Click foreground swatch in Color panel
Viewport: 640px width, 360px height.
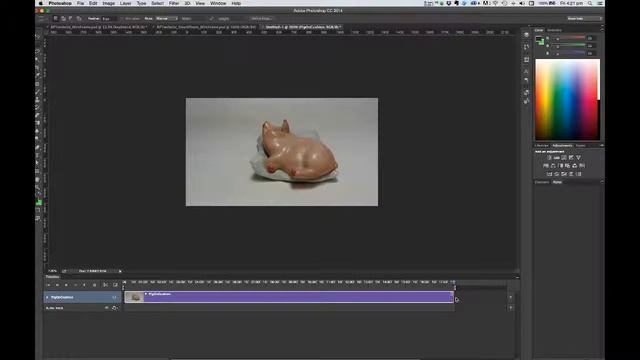click(539, 40)
